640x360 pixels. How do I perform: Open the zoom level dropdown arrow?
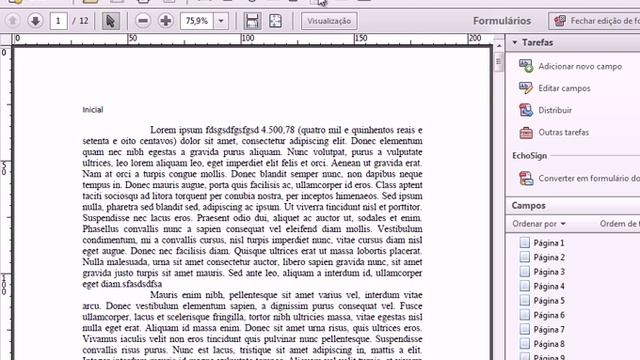tap(221, 21)
